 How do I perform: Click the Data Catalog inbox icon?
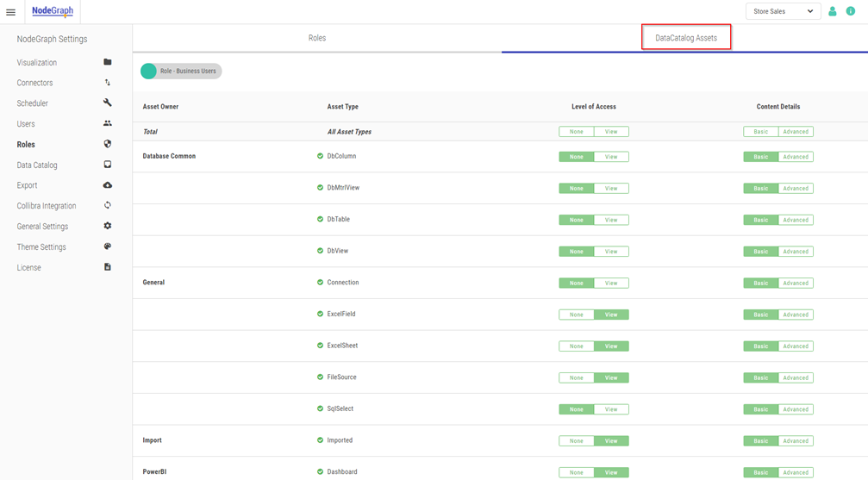108,165
